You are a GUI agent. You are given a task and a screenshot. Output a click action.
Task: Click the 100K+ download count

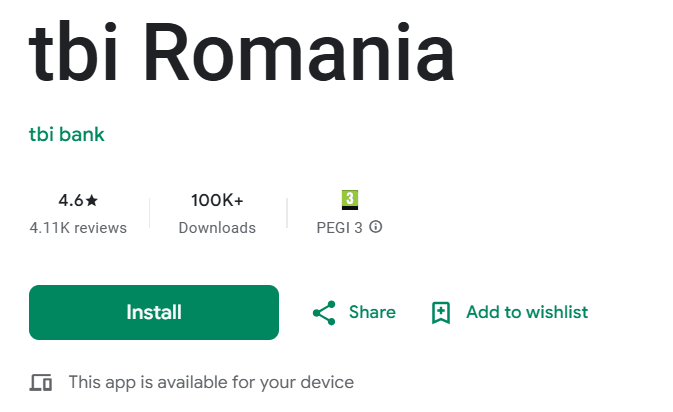(x=217, y=200)
